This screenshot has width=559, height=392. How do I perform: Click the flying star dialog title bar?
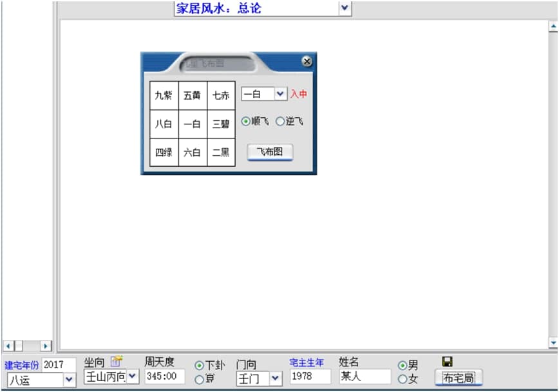(229, 62)
